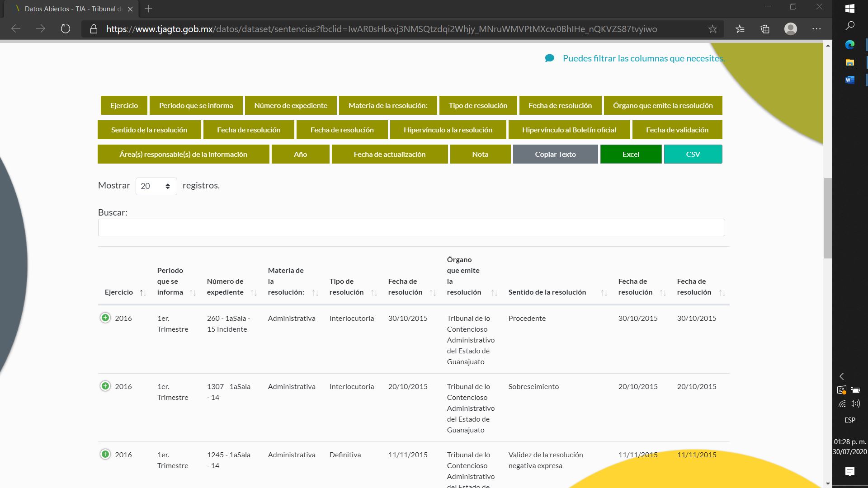Viewport: 868px width, 488px height.
Task: Click the Buscar search input field
Action: pos(411,227)
